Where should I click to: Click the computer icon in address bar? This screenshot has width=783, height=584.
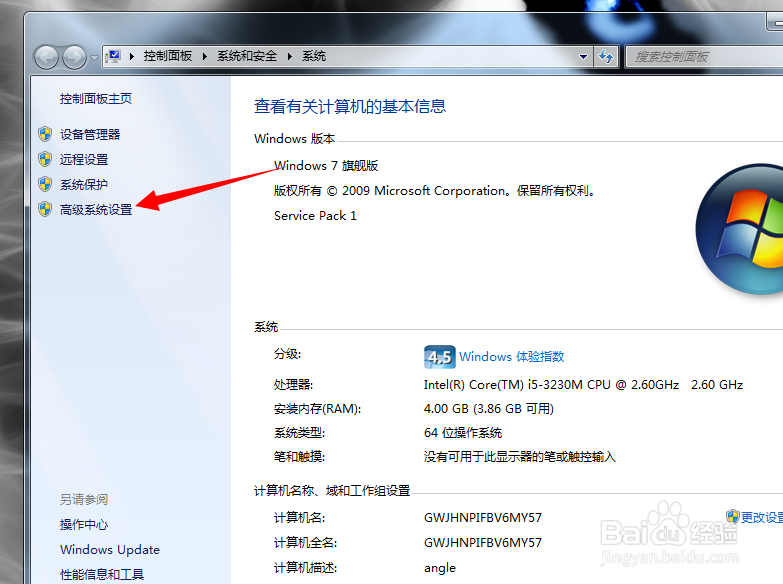114,56
